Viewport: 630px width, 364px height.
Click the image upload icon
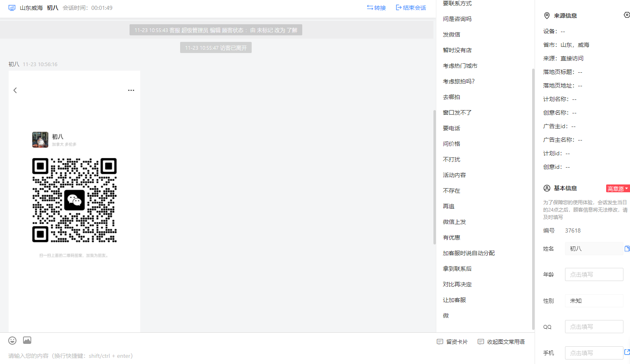[27, 340]
